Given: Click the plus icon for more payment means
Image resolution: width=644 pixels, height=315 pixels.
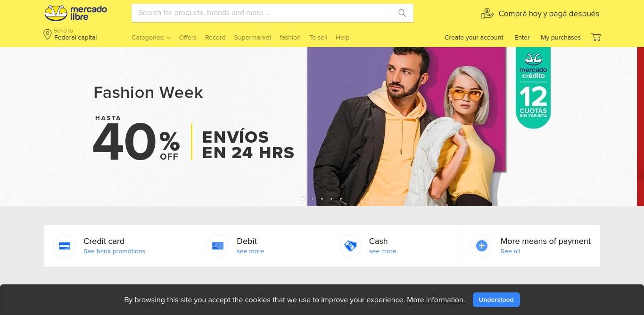Looking at the screenshot, I should 481,246.
